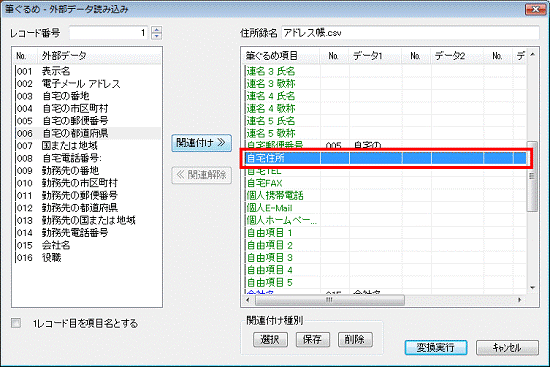Click the 保存 button under 関連付け種別
Image resolution: width=550 pixels, height=367 pixels.
[313, 339]
